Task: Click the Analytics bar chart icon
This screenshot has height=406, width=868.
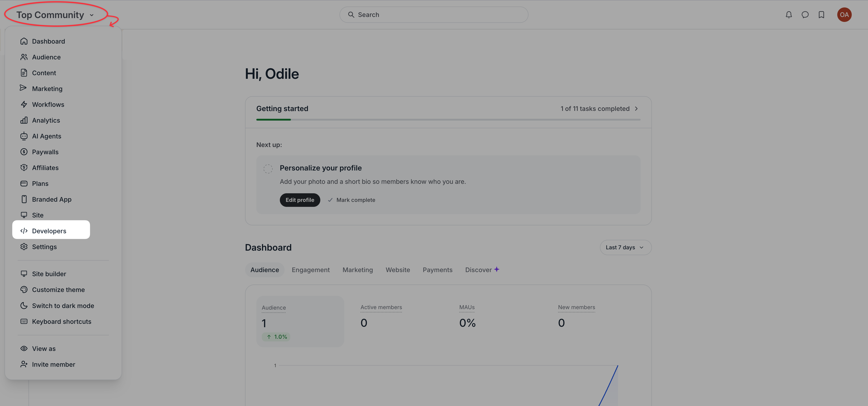Action: coord(24,120)
